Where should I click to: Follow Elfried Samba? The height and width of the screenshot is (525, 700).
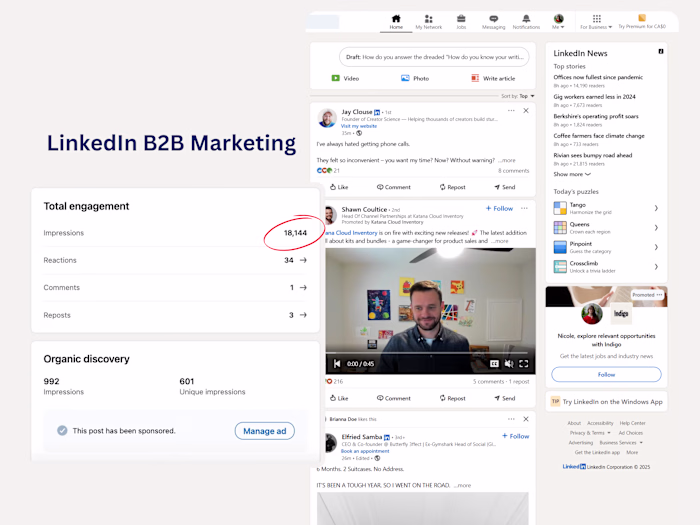point(515,436)
